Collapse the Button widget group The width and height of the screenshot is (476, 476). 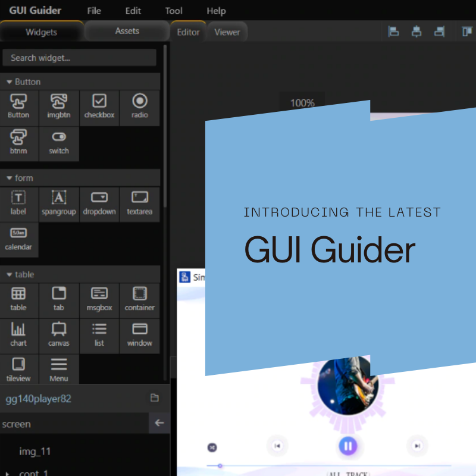tap(10, 82)
